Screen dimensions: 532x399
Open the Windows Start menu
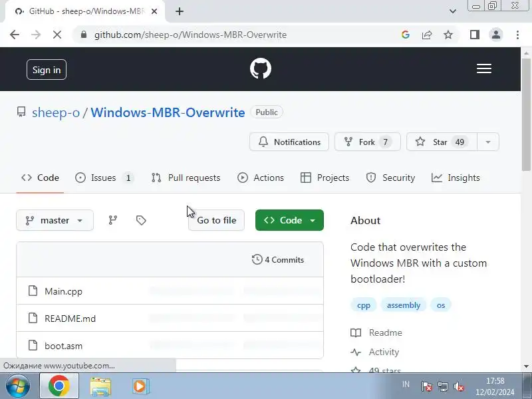pos(17,386)
